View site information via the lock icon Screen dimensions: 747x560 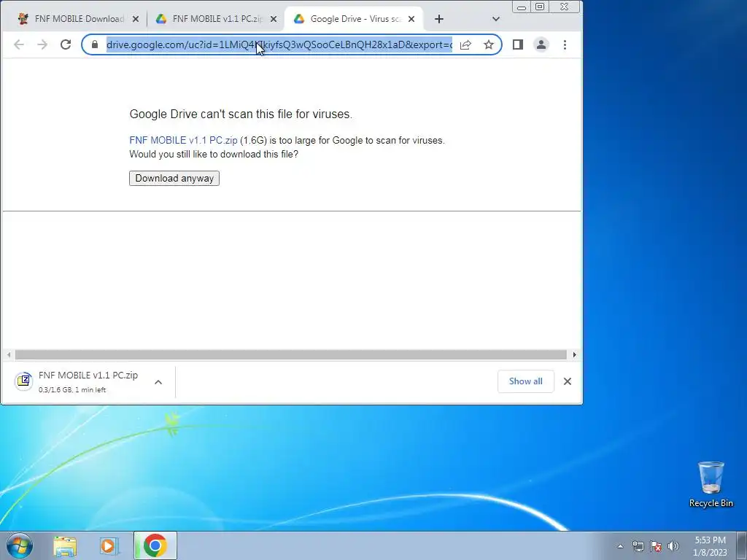(x=95, y=44)
